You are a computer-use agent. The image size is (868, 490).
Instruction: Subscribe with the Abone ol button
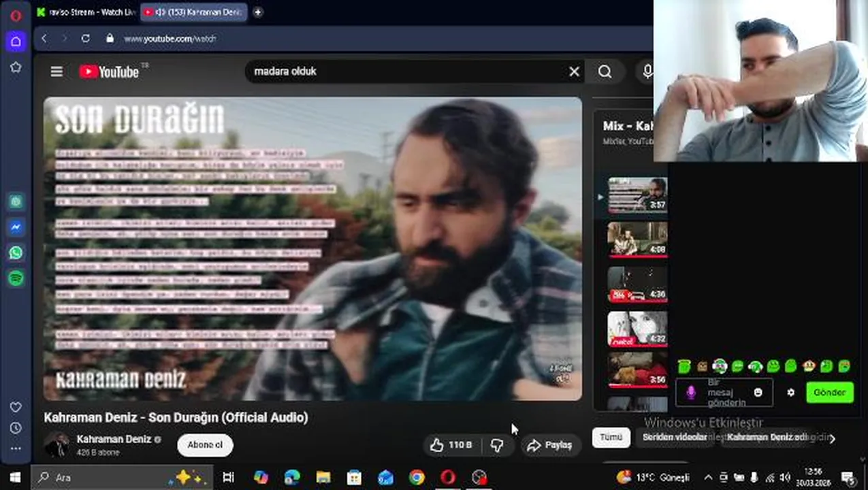[x=205, y=445]
